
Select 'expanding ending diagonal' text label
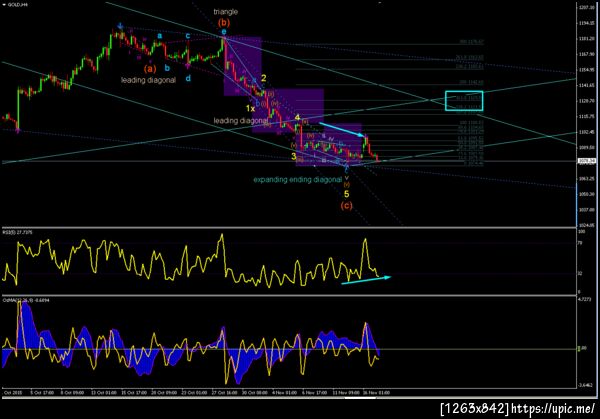[298, 179]
